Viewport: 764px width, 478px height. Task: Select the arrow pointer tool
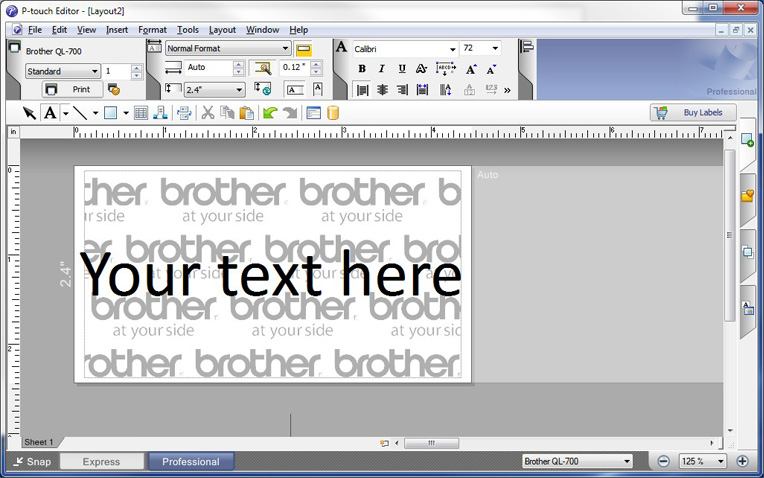click(30, 113)
